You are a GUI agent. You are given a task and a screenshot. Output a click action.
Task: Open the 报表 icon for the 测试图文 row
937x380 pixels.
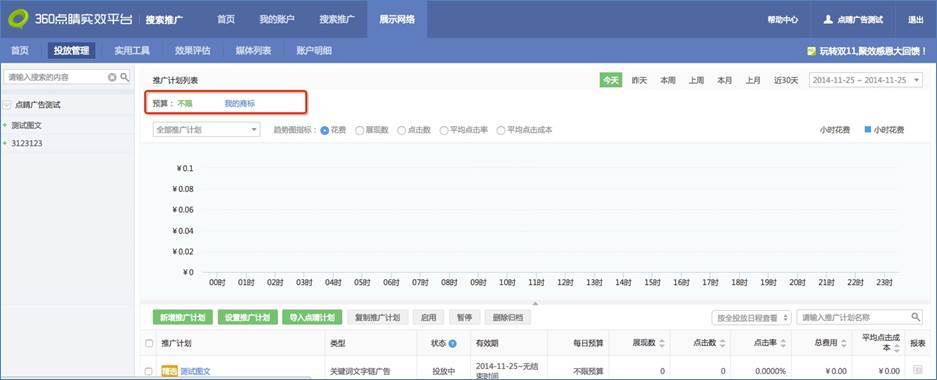[x=917, y=370]
